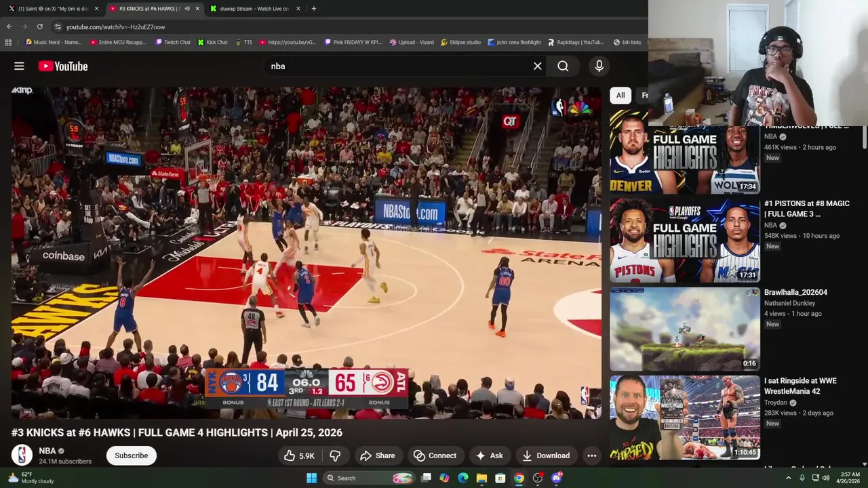This screenshot has height=488, width=868.
Task: Open the Music Nerd bookmark
Action: coord(53,42)
